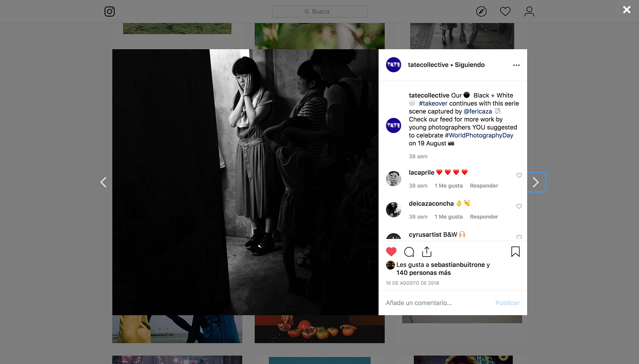Reply to lacaprile's comment
The image size is (639, 364).
(x=484, y=185)
